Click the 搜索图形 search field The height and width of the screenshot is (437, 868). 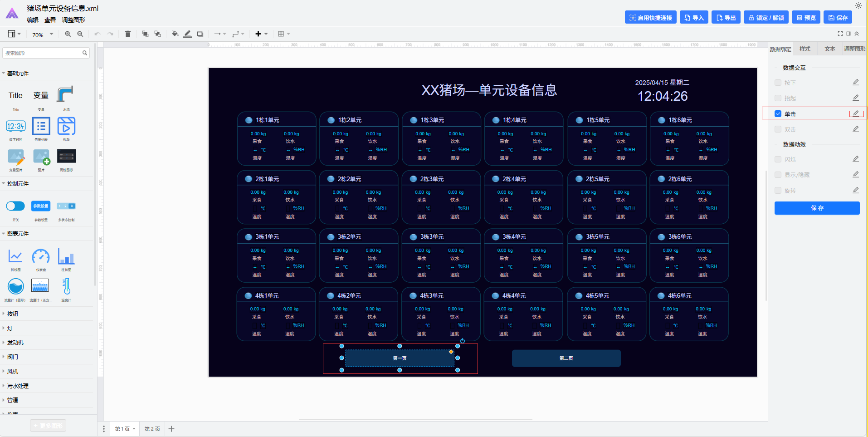click(43, 53)
